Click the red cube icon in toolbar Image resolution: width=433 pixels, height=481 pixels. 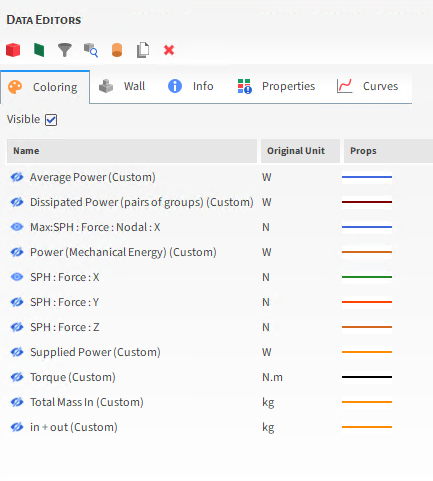point(13,50)
